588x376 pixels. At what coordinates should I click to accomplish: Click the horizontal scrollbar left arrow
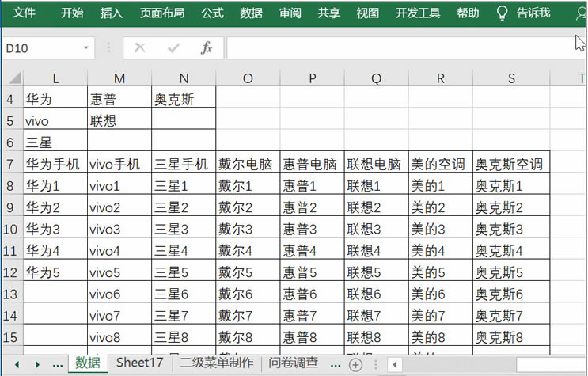[x=394, y=364]
